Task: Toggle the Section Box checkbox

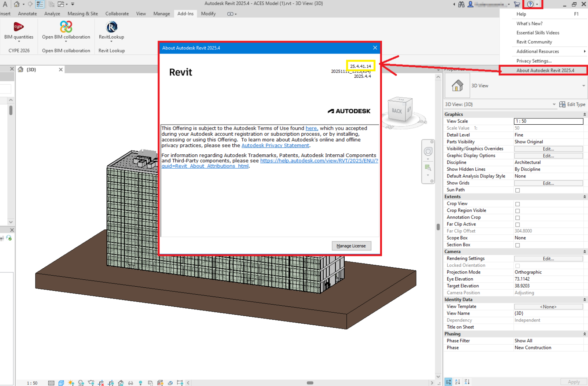Action: click(517, 245)
